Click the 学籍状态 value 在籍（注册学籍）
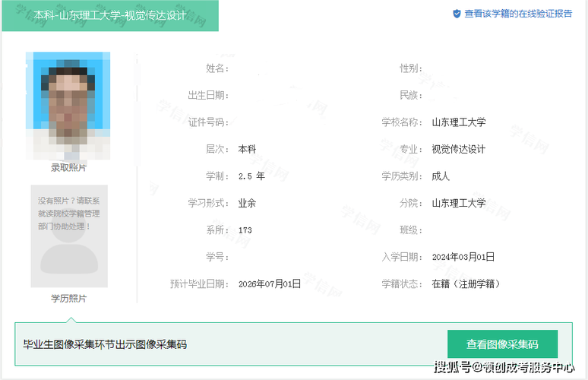The width and height of the screenshot is (588, 380). 466,284
